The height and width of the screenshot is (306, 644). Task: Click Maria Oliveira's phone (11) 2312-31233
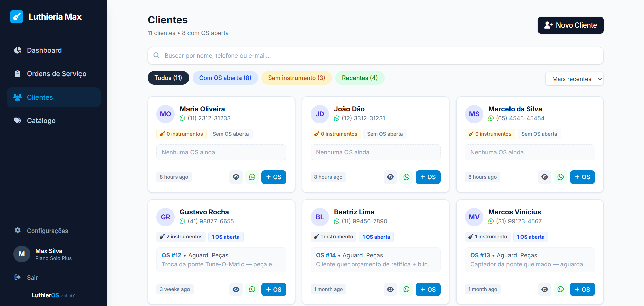click(x=209, y=118)
